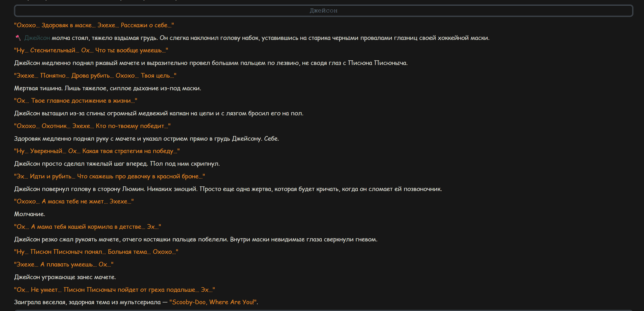
Task: Select the quote 'А мама тебя кашей кормила'
Action: click(x=88, y=227)
